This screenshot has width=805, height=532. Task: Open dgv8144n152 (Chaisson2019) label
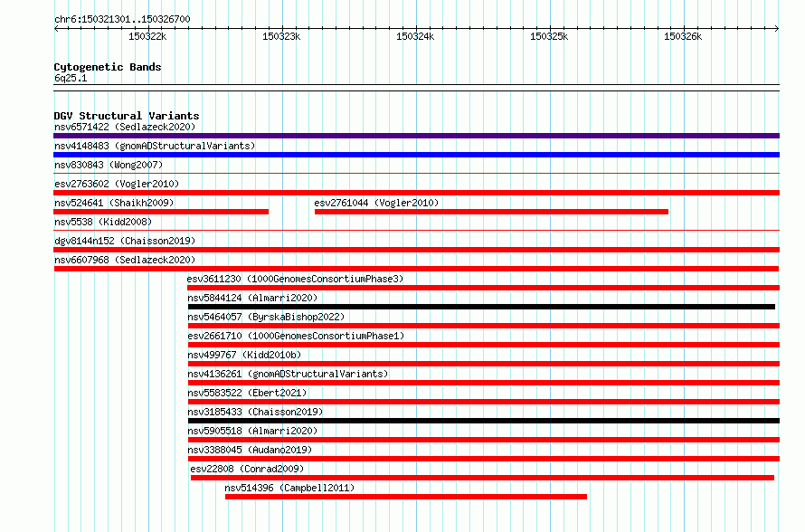125,241
